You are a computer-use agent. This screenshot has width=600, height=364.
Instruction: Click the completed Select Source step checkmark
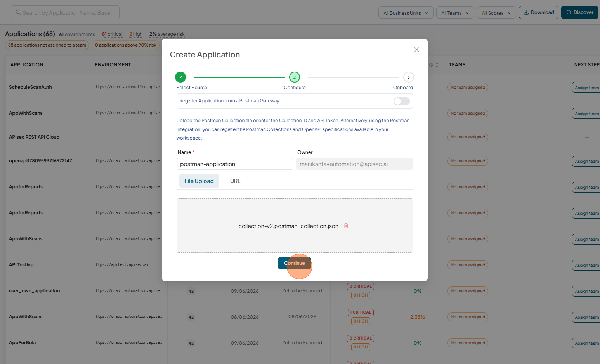click(x=180, y=77)
